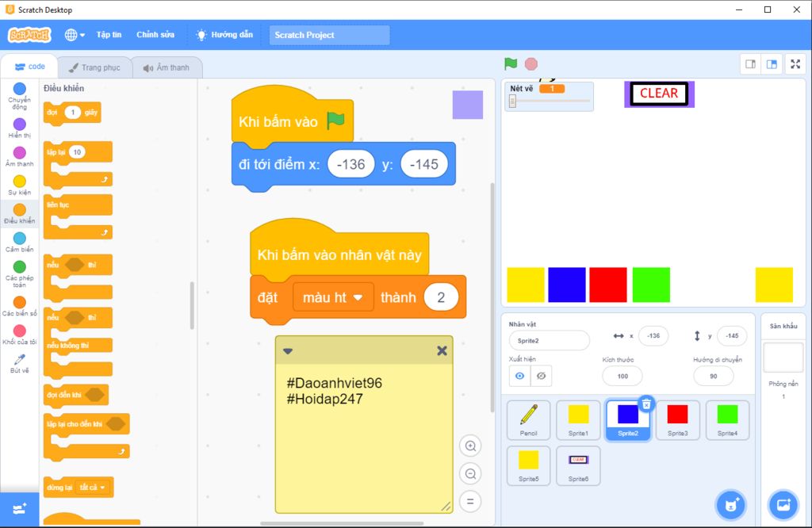The height and width of the screenshot is (528, 812).
Task: Open the màu ht variable dropdown
Action: 333,297
